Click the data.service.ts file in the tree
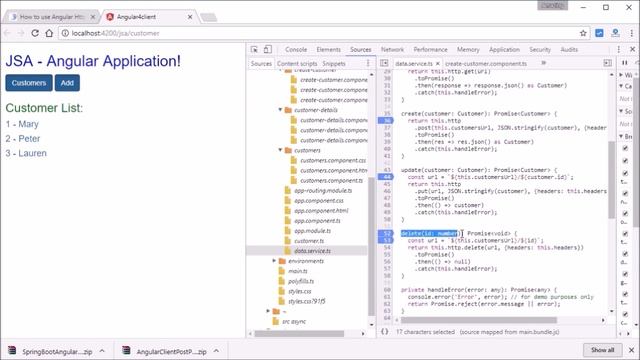The width and height of the screenshot is (640, 360). [x=313, y=251]
